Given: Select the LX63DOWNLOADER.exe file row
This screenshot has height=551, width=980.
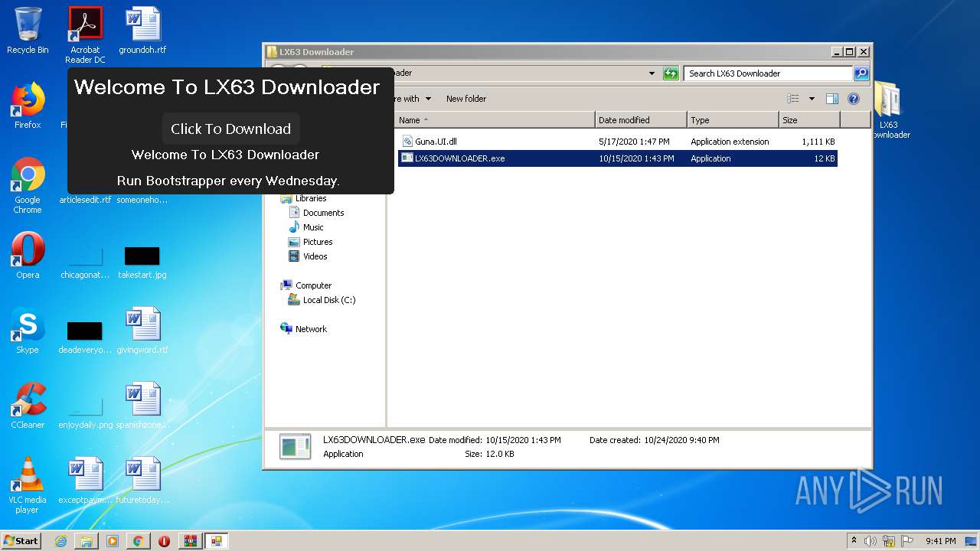Looking at the screenshot, I should [618, 158].
